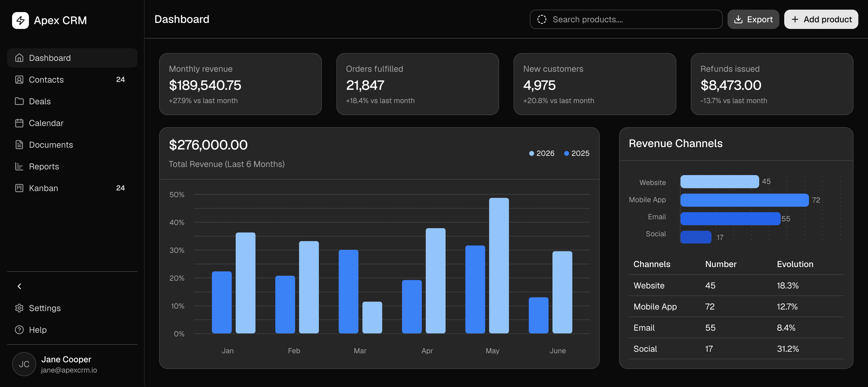Click the New customers card
The height and width of the screenshot is (387, 868).
(x=594, y=84)
